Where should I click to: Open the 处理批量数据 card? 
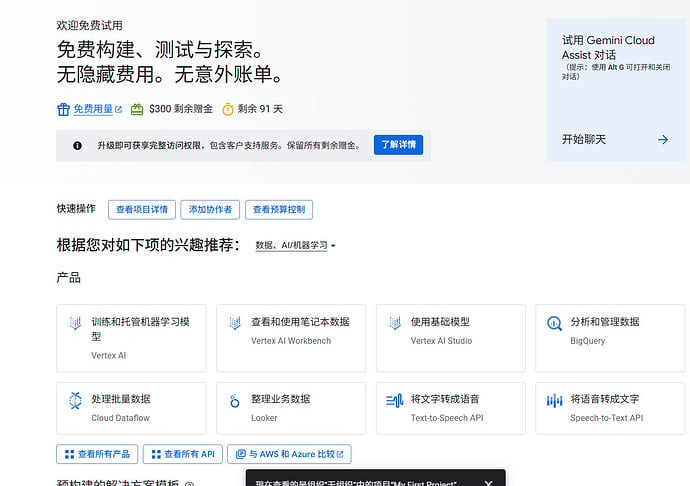131,409
